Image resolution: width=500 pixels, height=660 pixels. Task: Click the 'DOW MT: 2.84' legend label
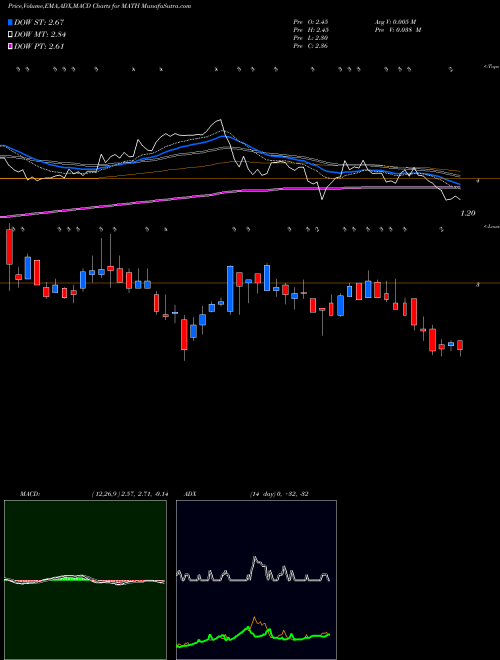40,35
